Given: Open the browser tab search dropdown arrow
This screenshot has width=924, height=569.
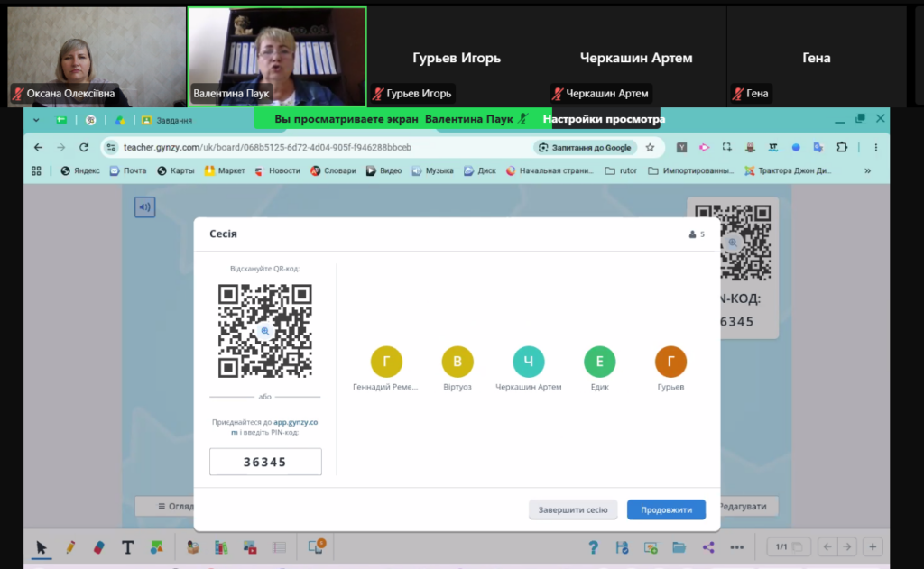Looking at the screenshot, I should click(36, 120).
